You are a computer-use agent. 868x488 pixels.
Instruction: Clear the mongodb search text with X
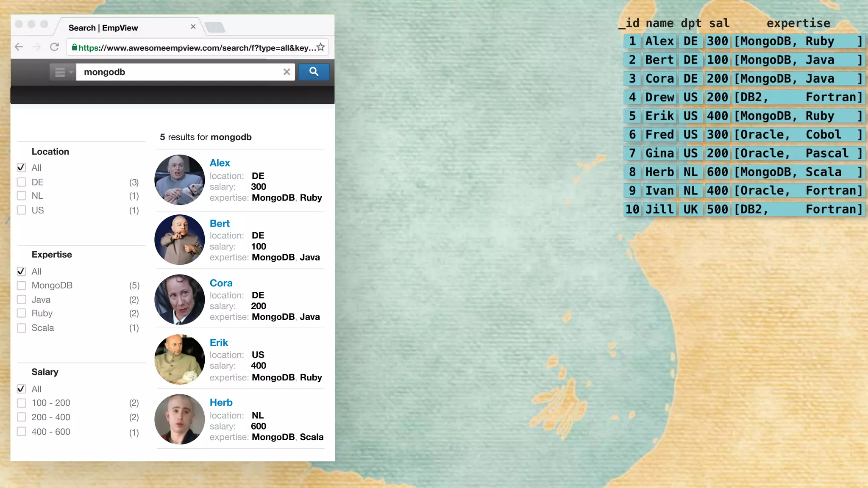287,72
